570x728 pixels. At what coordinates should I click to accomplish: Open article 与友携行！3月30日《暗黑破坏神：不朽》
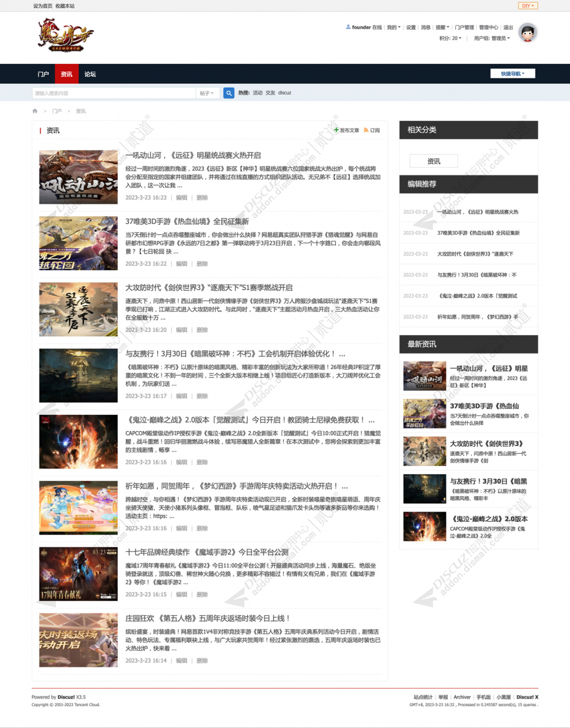tap(236, 354)
